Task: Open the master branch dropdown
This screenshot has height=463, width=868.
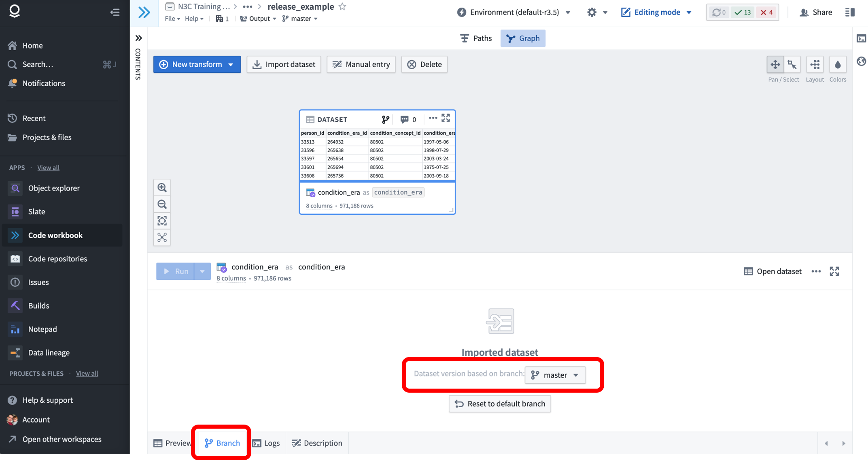Action: (x=555, y=375)
